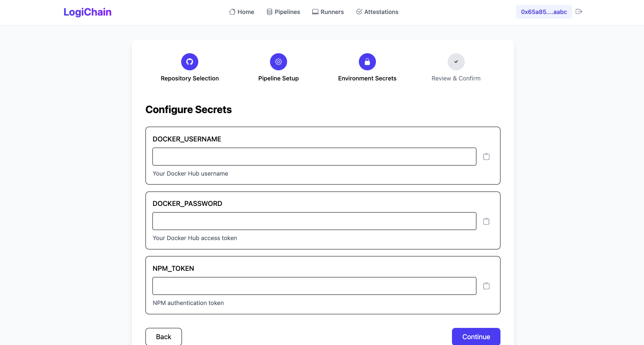The height and width of the screenshot is (345, 644).
Task: Open the Home nav item
Action: 242,12
